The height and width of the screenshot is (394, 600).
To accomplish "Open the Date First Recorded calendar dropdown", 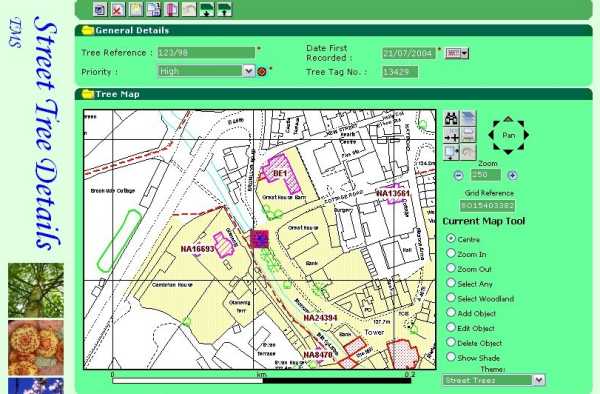I will (x=457, y=53).
